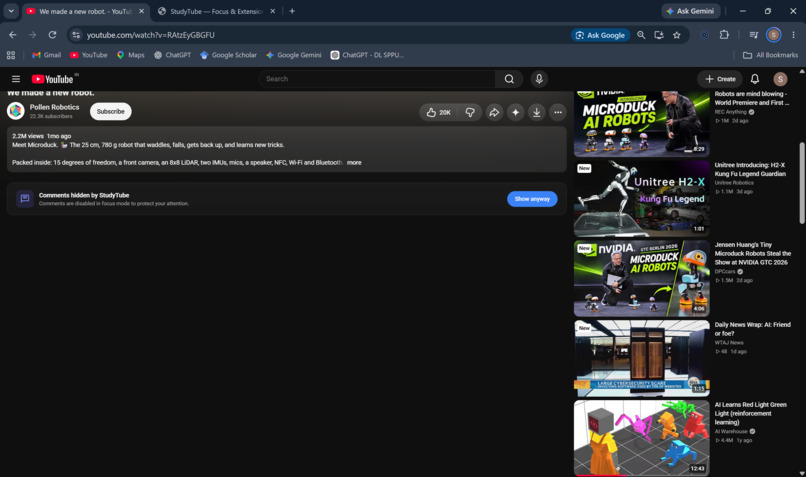806x477 pixels.
Task: Open the Create dropdown button
Action: click(720, 79)
